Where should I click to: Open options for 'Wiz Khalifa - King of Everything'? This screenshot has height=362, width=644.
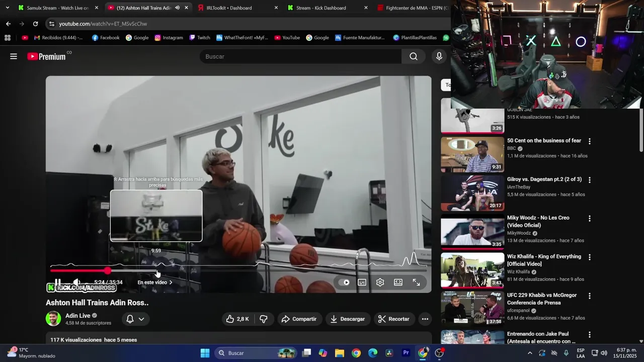point(590,257)
